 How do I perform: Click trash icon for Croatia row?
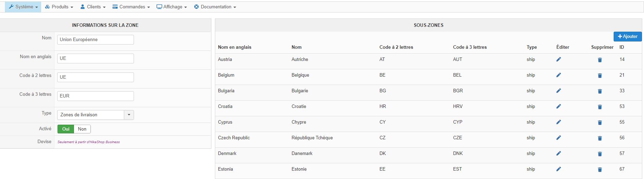pyautogui.click(x=600, y=107)
